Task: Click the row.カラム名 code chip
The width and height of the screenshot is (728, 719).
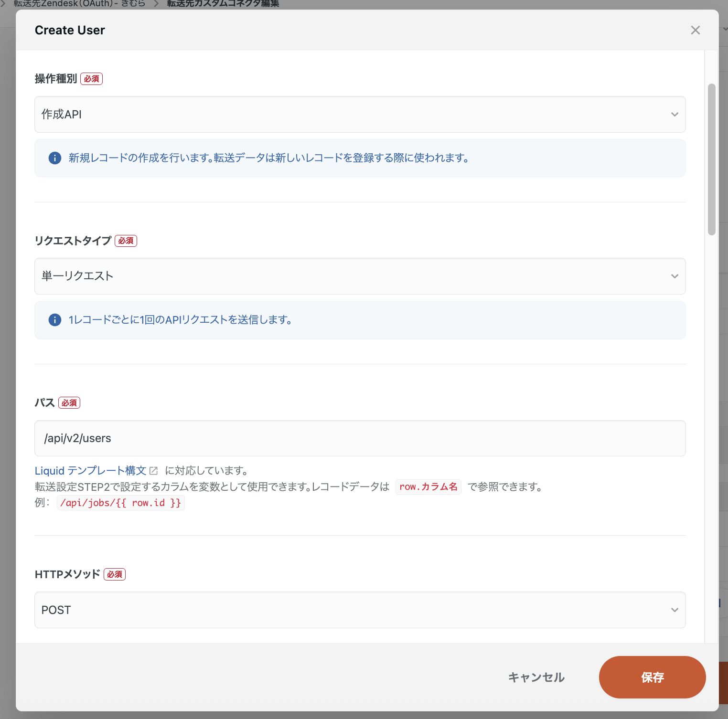Action: tap(428, 486)
